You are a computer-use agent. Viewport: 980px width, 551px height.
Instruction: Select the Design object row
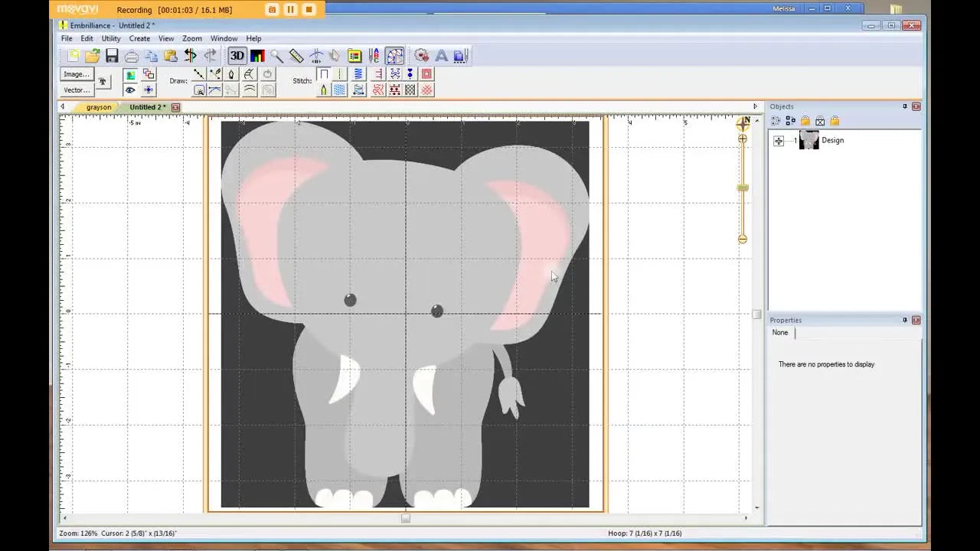pos(844,141)
